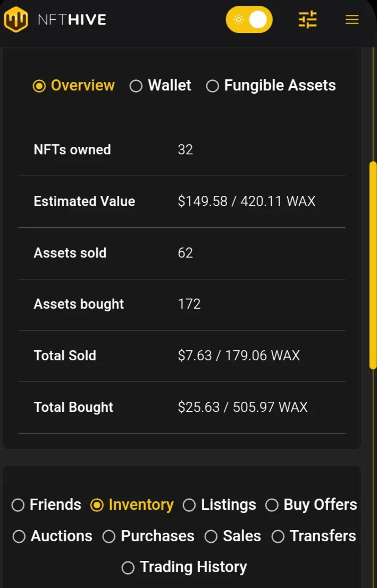Screen dimensions: 377x588
Task: Open the Purchases section
Action: pyautogui.click(x=148, y=536)
